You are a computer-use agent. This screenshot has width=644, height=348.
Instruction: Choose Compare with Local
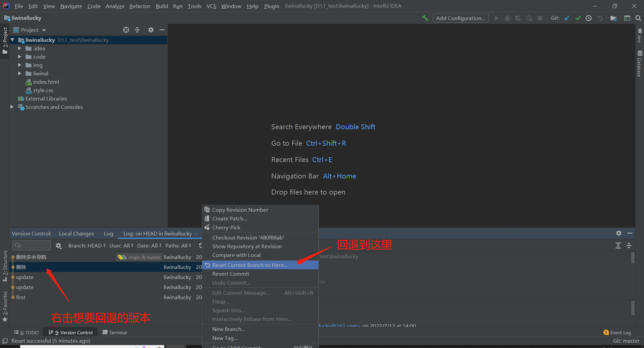pyautogui.click(x=260, y=255)
